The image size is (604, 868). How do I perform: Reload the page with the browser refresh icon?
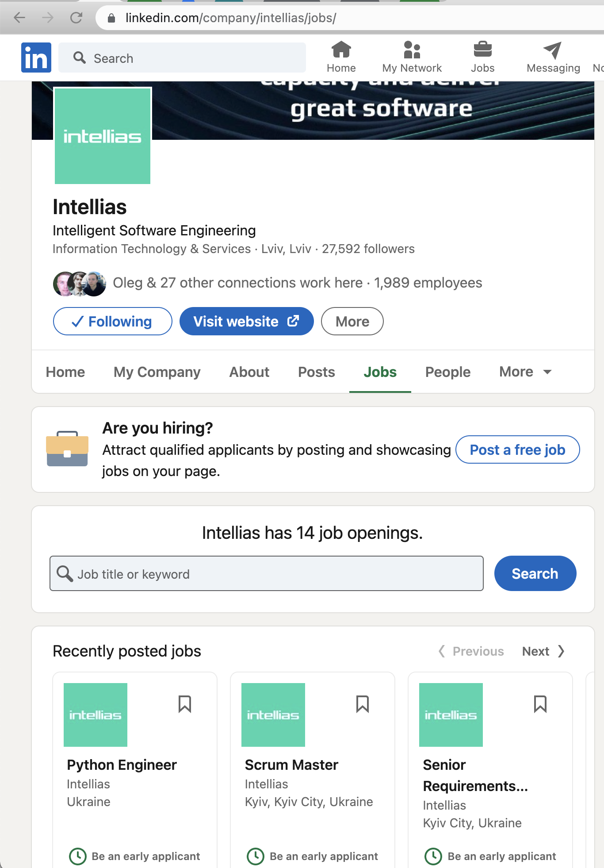(76, 18)
